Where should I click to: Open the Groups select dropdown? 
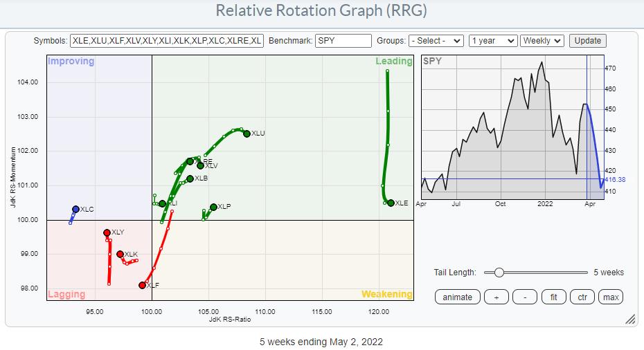436,41
